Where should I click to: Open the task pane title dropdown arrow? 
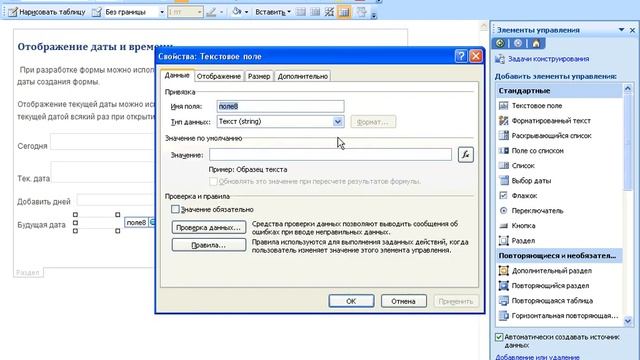point(621,30)
